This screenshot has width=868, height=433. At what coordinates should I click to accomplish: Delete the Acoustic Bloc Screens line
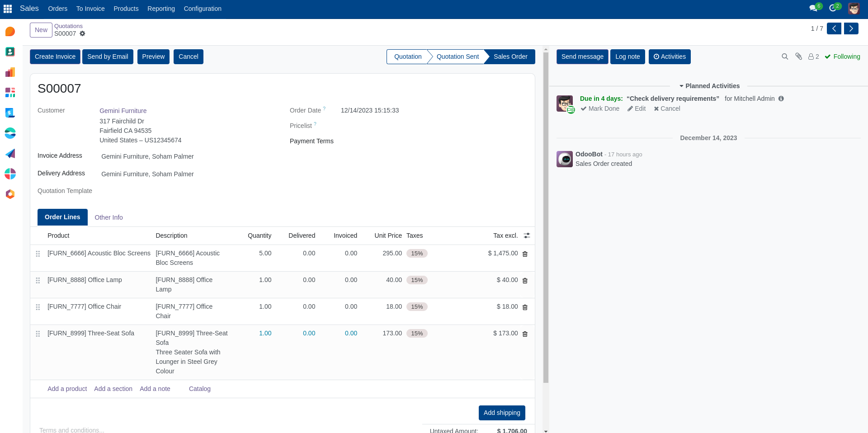pos(525,254)
